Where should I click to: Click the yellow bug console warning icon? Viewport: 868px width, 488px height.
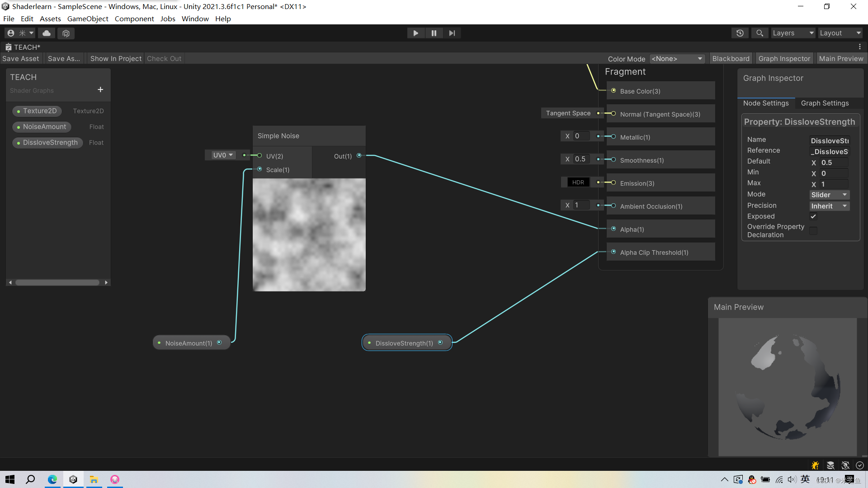point(815,465)
